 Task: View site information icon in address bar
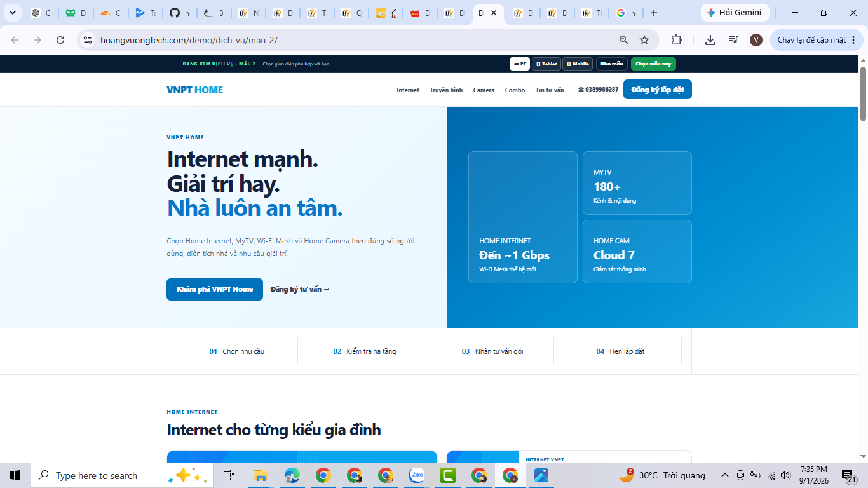tap(88, 40)
